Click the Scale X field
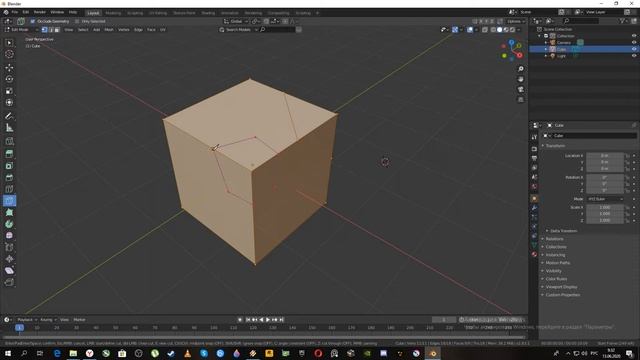Viewport: 640px width, 360px height. pyautogui.click(x=605, y=207)
